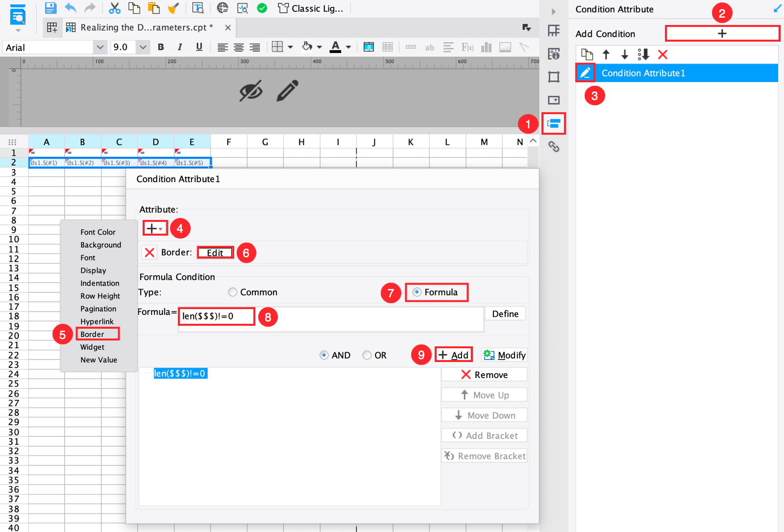
Task: Click the Edit button next to Border
Action: (x=215, y=253)
